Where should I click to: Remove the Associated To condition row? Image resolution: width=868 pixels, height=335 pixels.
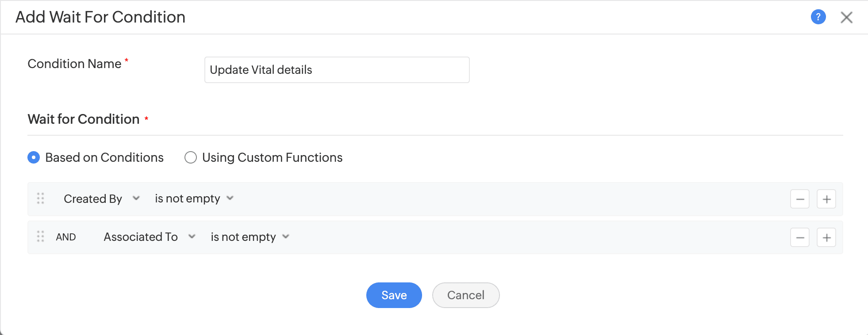point(799,237)
